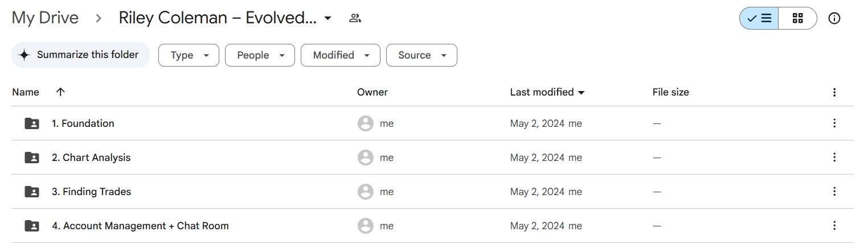Switch to grid layout view
The image size is (868, 244).
pos(797,18)
